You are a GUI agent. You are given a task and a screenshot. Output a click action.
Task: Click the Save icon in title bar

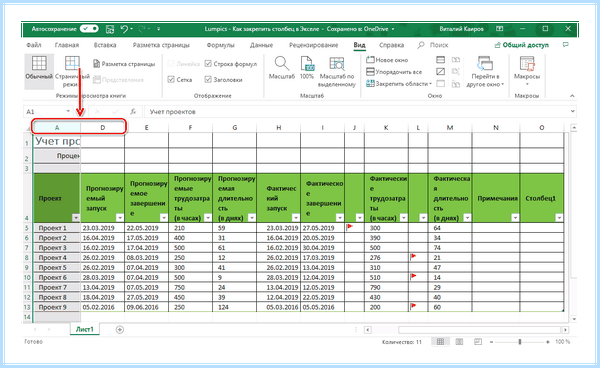(x=110, y=29)
